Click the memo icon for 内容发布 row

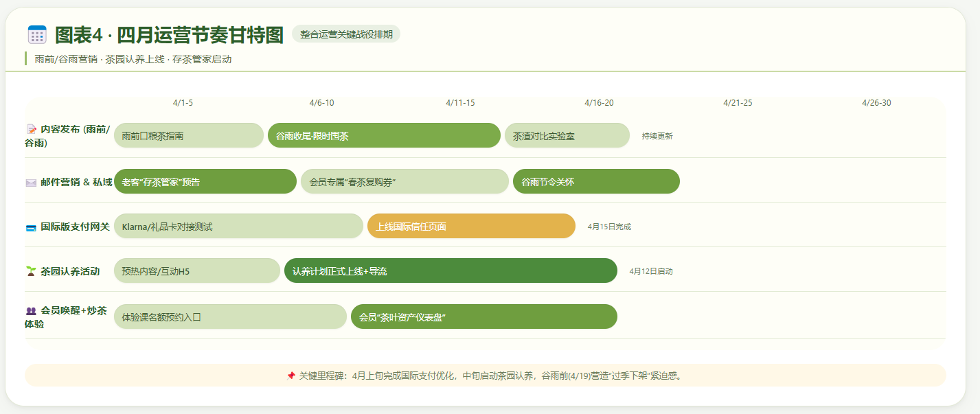[x=31, y=129]
